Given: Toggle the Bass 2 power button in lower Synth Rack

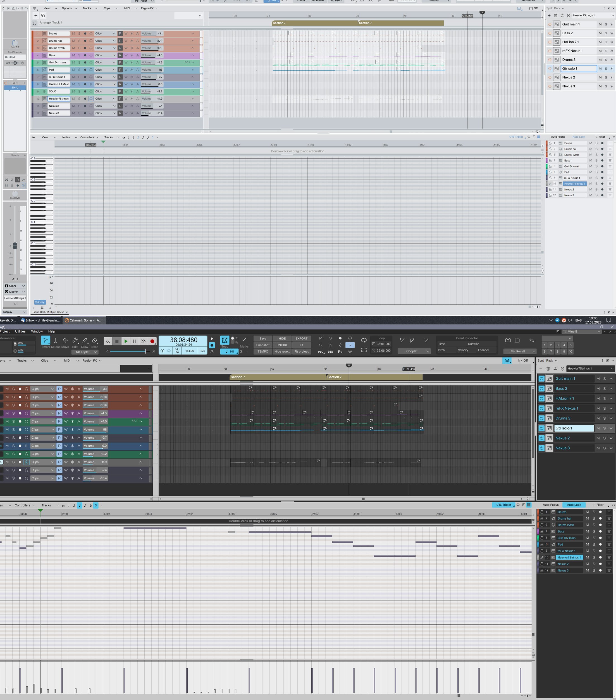Looking at the screenshot, I should click(541, 388).
